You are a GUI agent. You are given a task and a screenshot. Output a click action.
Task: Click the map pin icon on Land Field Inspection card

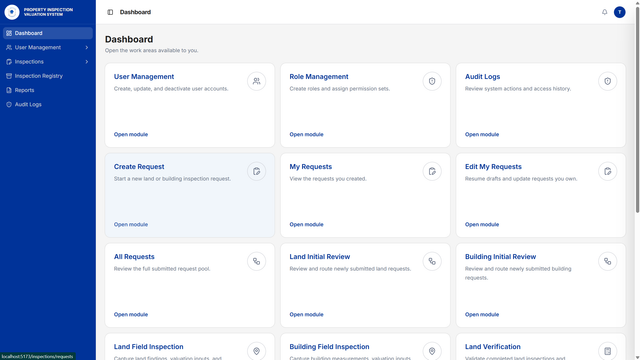coord(256,351)
